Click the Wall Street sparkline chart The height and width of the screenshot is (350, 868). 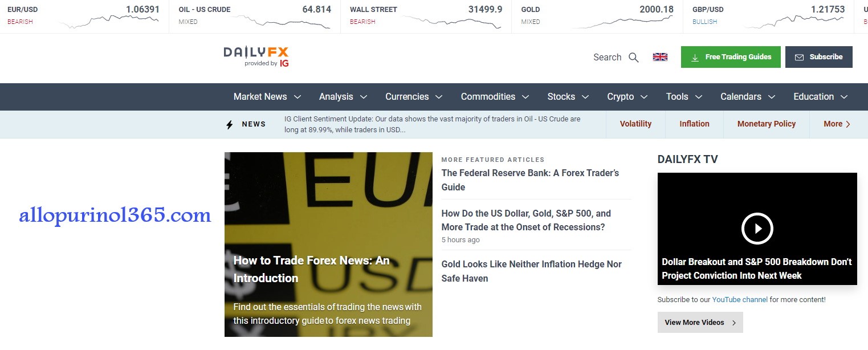coord(452,22)
